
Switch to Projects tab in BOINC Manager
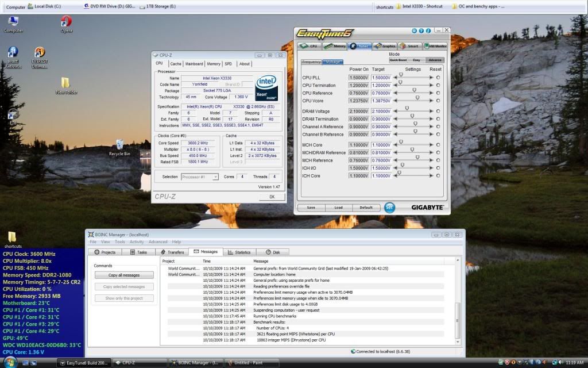click(105, 252)
